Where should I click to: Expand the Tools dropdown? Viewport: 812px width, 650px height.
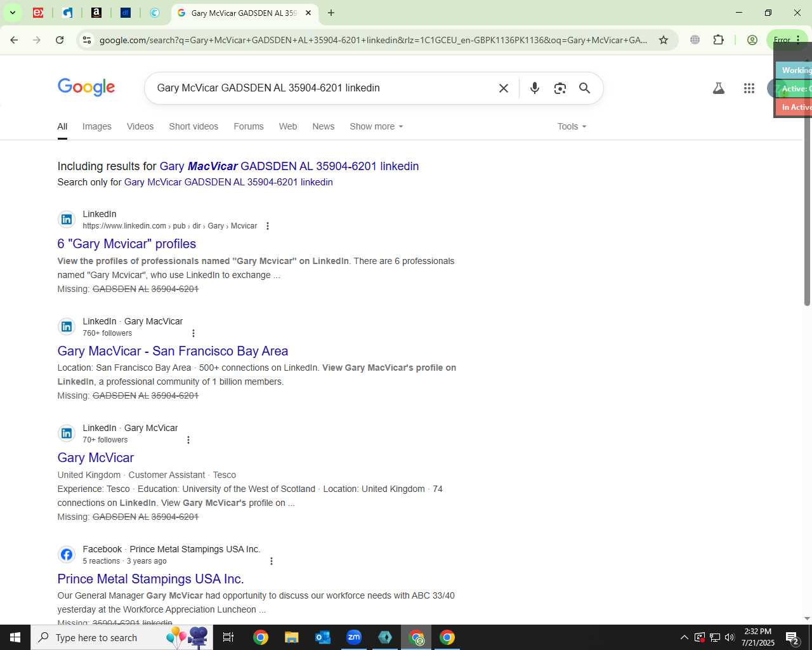pos(572,126)
